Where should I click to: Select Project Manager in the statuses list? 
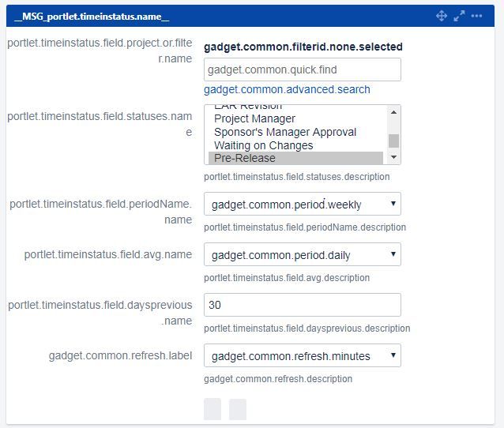click(x=254, y=118)
